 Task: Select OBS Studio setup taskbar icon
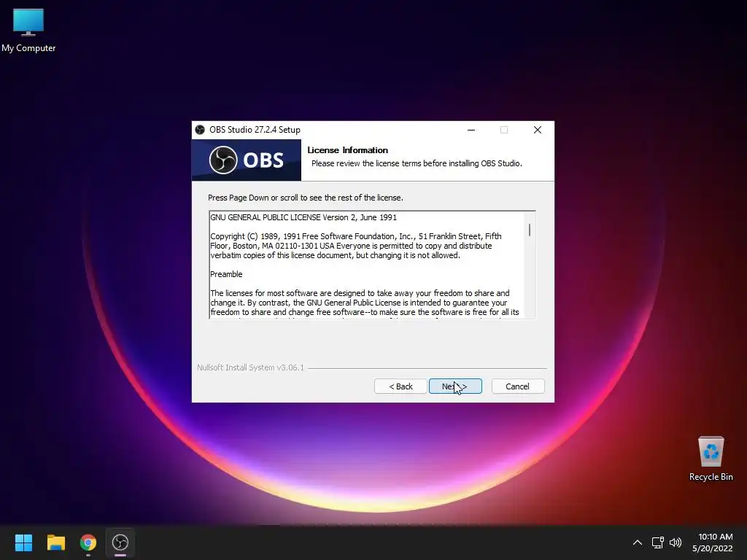(x=120, y=542)
